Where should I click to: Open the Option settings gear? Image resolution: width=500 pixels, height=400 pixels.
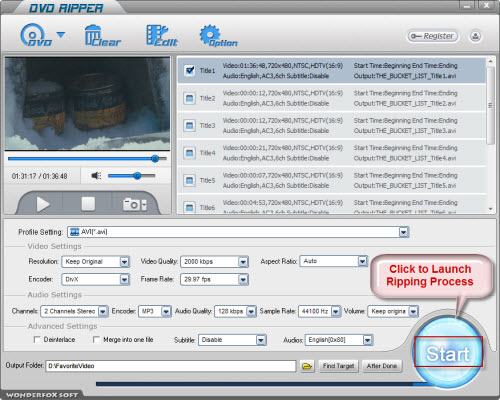pyautogui.click(x=219, y=36)
